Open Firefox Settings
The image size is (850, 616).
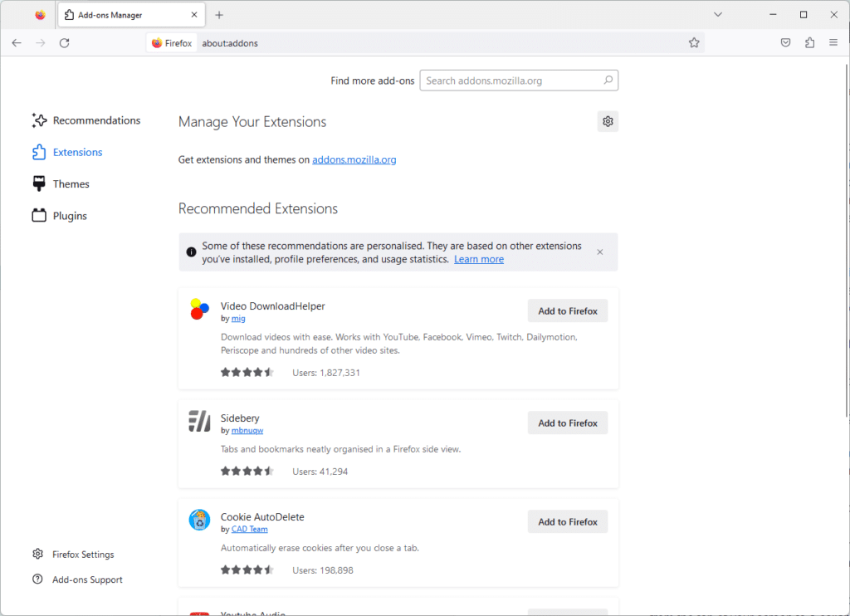coord(73,555)
